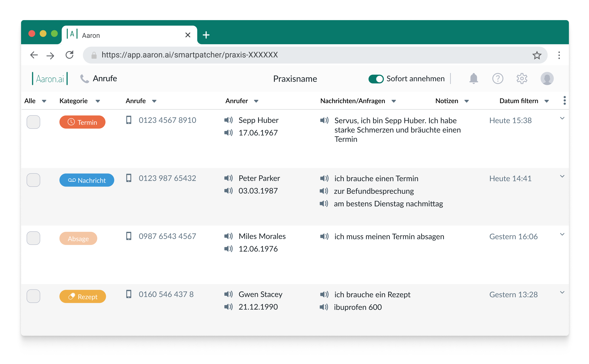This screenshot has height=364, width=589.
Task: Open the user profile avatar
Action: pos(547,79)
